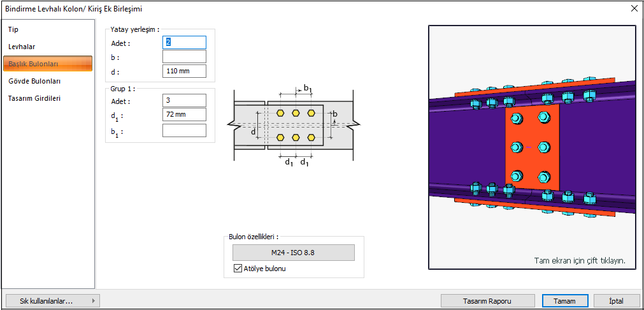Click the Grup 1 Adet field
Screen dimensions: 644x310
(x=184, y=101)
